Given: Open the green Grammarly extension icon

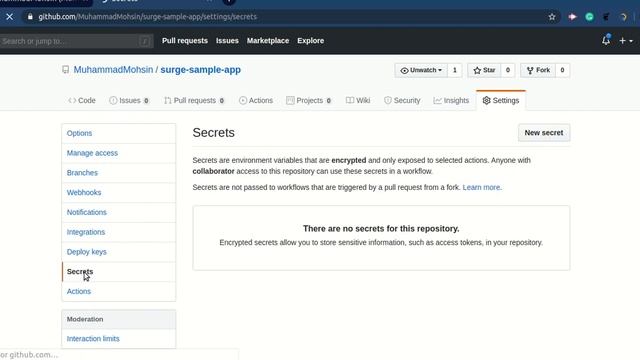Looking at the screenshot, I should (x=589, y=17).
